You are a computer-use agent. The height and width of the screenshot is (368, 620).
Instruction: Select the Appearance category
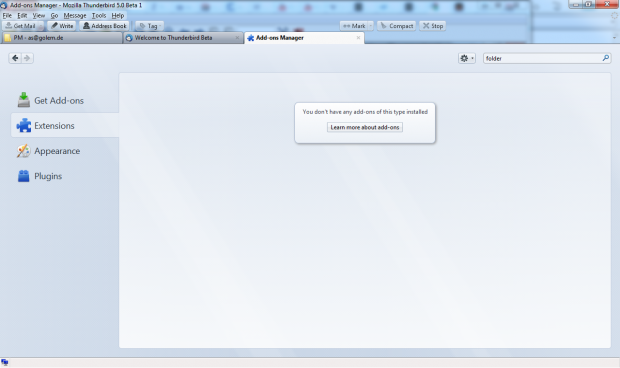pyautogui.click(x=65, y=151)
